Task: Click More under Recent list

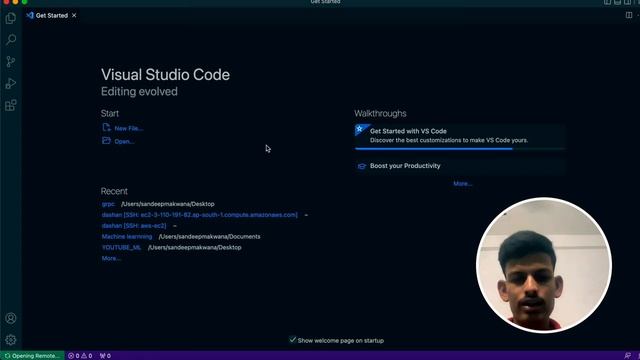Action: coord(111,258)
